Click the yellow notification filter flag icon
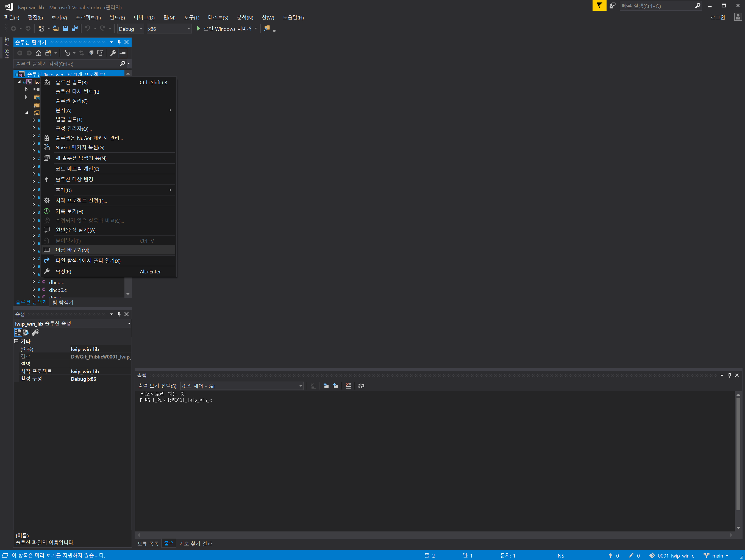The width and height of the screenshot is (745, 560). point(599,6)
